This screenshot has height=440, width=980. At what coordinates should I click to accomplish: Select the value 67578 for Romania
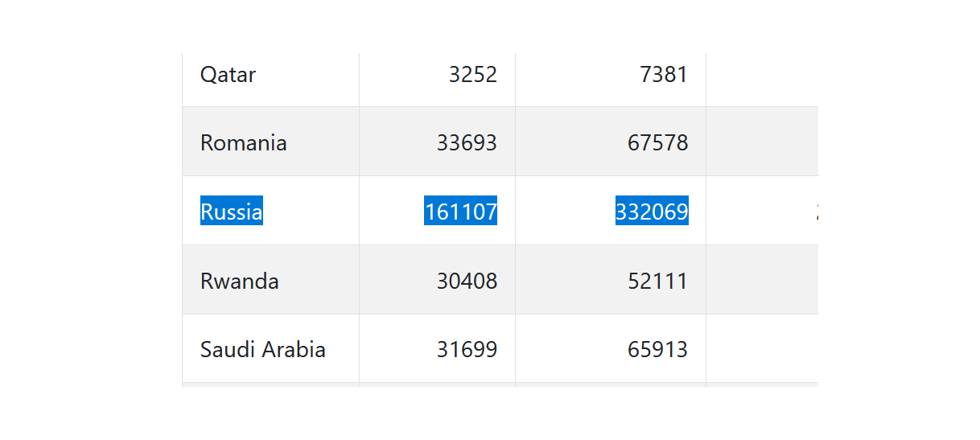(x=658, y=143)
